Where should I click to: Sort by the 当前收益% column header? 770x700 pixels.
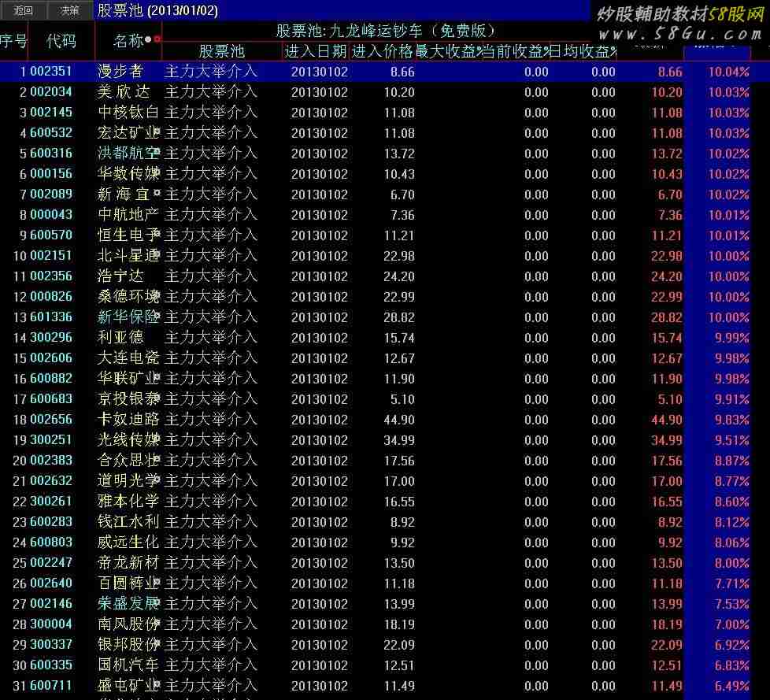516,51
